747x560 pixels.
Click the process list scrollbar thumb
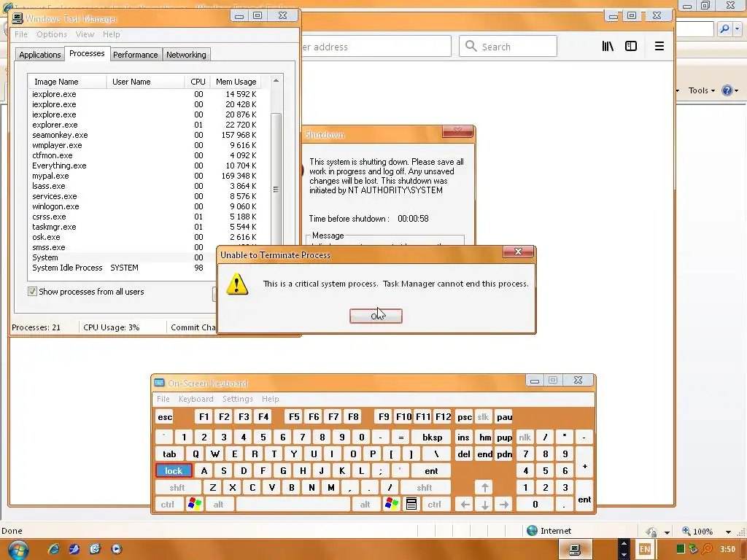(276, 190)
